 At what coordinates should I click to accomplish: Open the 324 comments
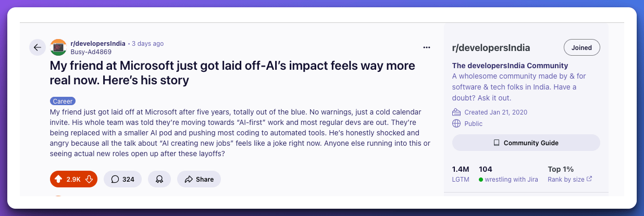122,179
